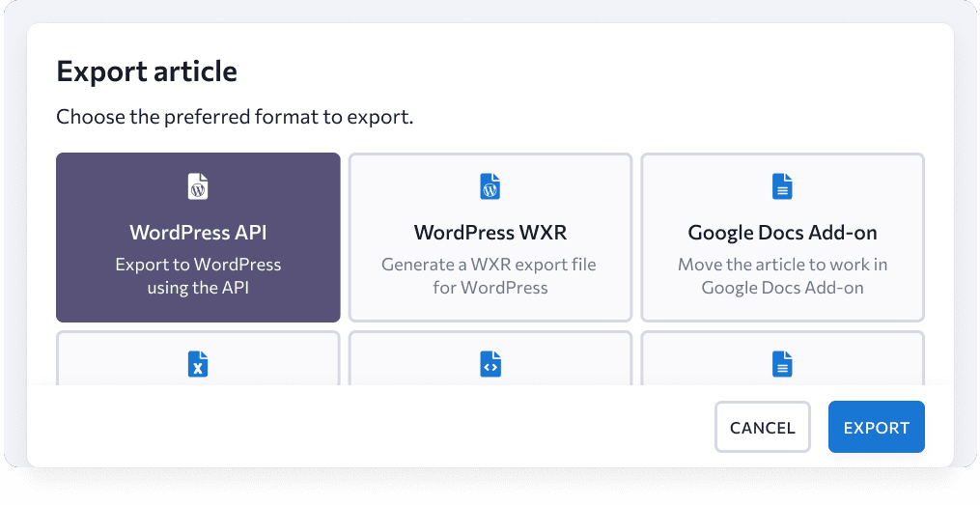Screen dimensions: 980x505
Task: Click the 'Google Docs Add-on' title text
Action: 782,233
